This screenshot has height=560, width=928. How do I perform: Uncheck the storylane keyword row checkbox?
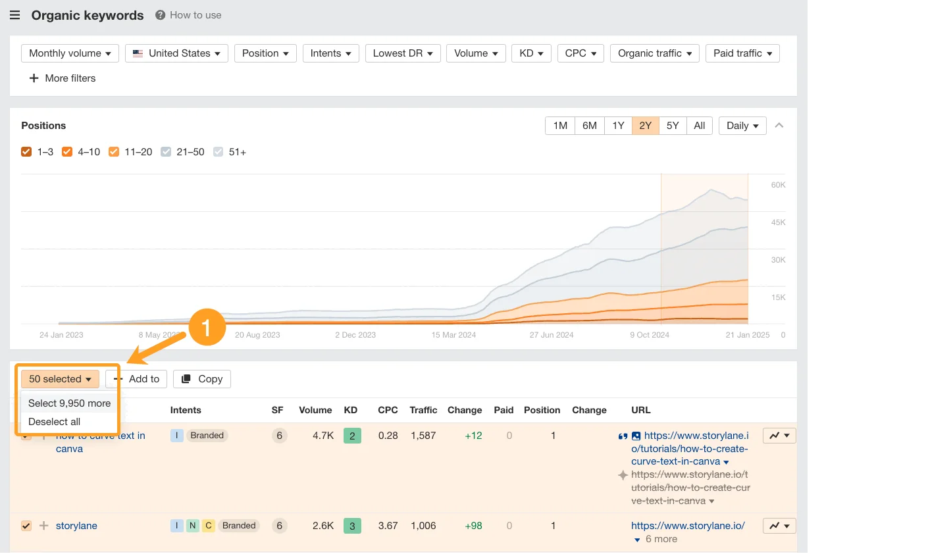point(26,525)
